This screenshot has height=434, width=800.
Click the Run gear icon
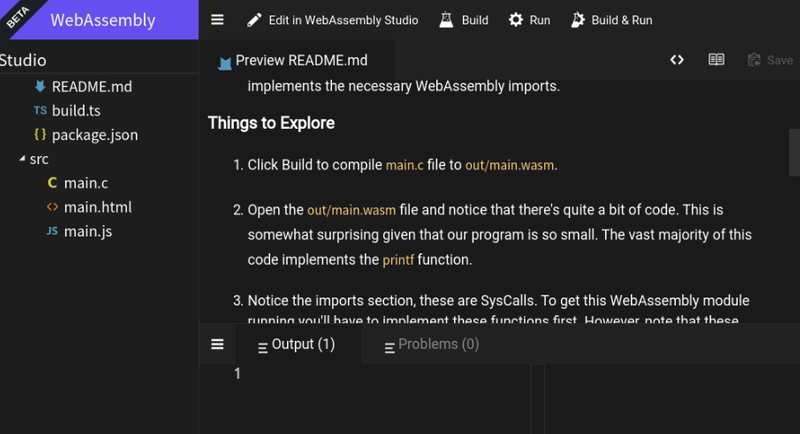pos(516,20)
